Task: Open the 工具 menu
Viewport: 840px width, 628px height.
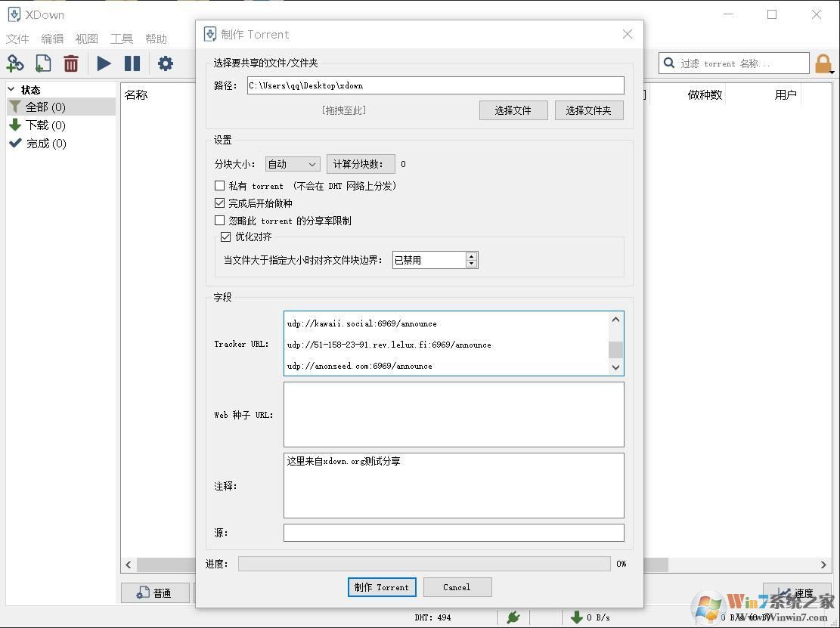Action: tap(121, 39)
